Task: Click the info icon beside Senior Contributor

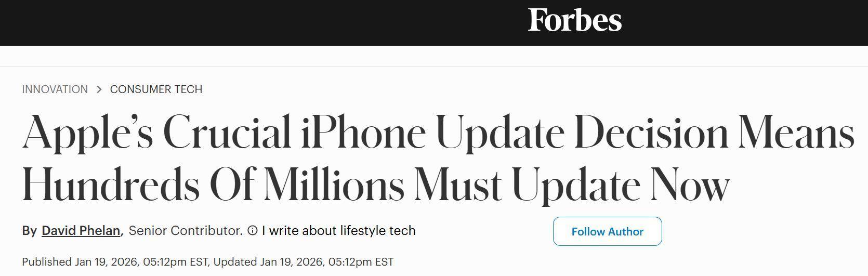Action: [x=253, y=230]
